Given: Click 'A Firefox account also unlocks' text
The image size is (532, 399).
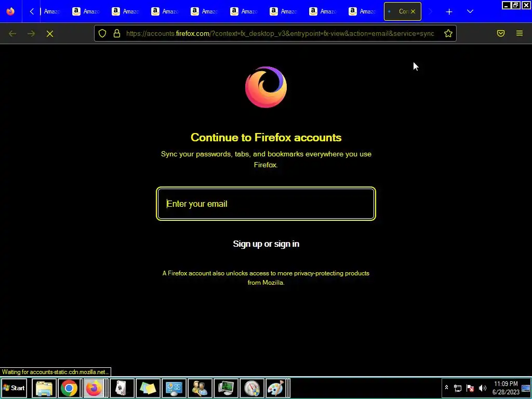Looking at the screenshot, I should (266, 277).
